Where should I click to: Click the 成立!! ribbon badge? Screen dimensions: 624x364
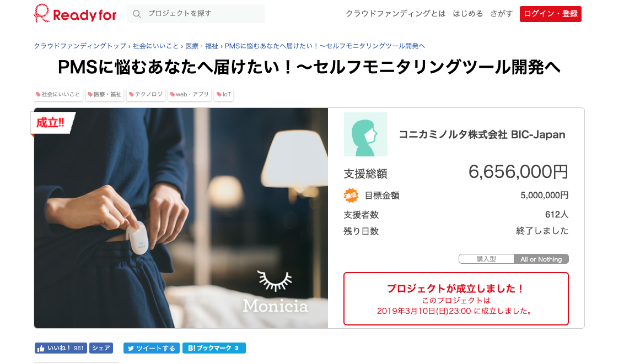pos(51,123)
